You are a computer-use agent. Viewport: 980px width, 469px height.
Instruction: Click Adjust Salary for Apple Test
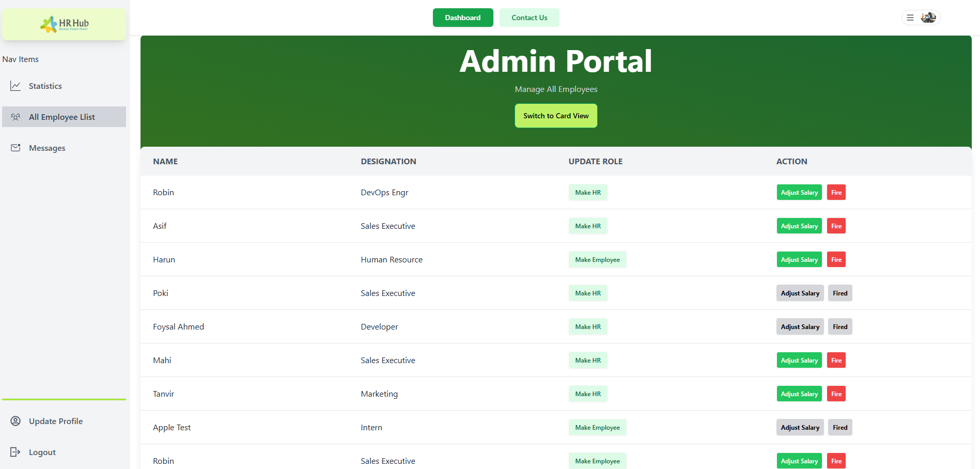click(x=800, y=427)
